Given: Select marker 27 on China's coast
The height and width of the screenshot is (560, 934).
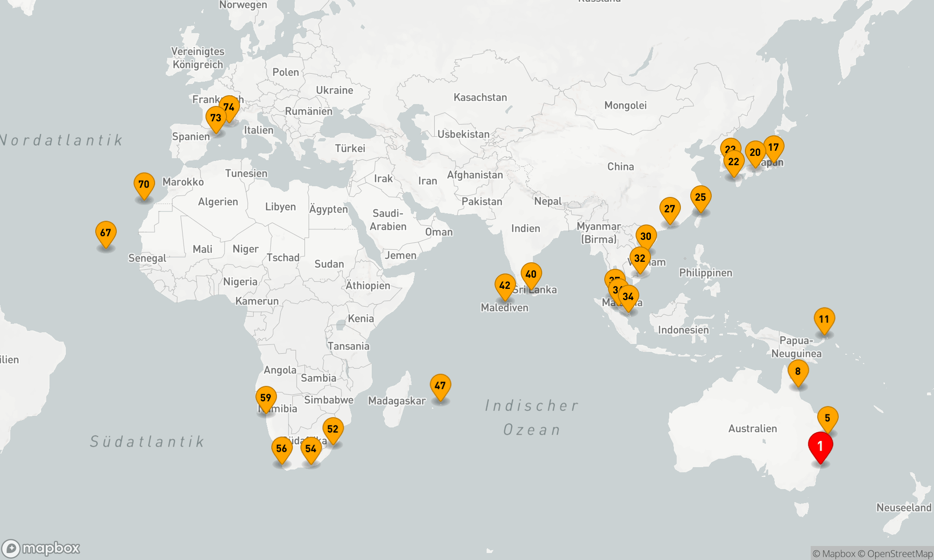Looking at the screenshot, I should point(669,209).
